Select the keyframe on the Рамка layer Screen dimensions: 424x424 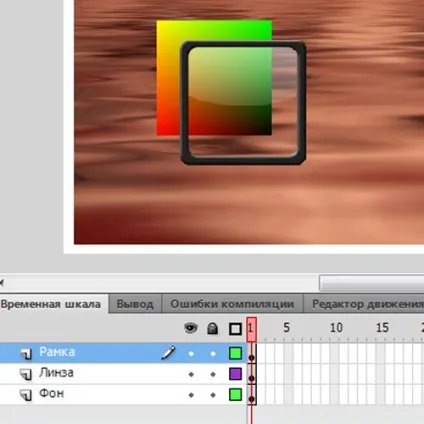click(252, 354)
